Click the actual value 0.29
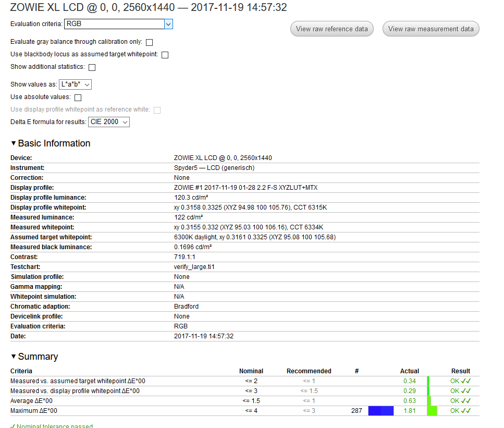The width and height of the screenshot is (504, 428). [x=410, y=391]
